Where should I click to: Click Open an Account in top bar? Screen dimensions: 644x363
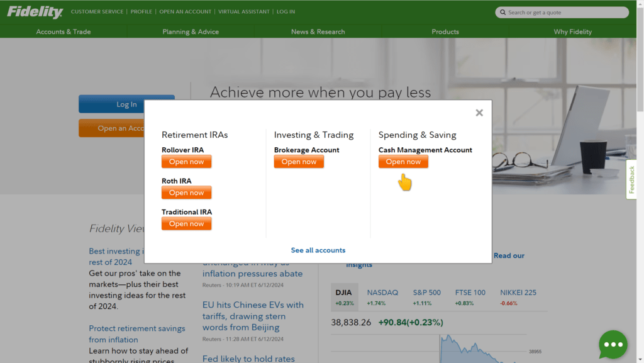(186, 11)
